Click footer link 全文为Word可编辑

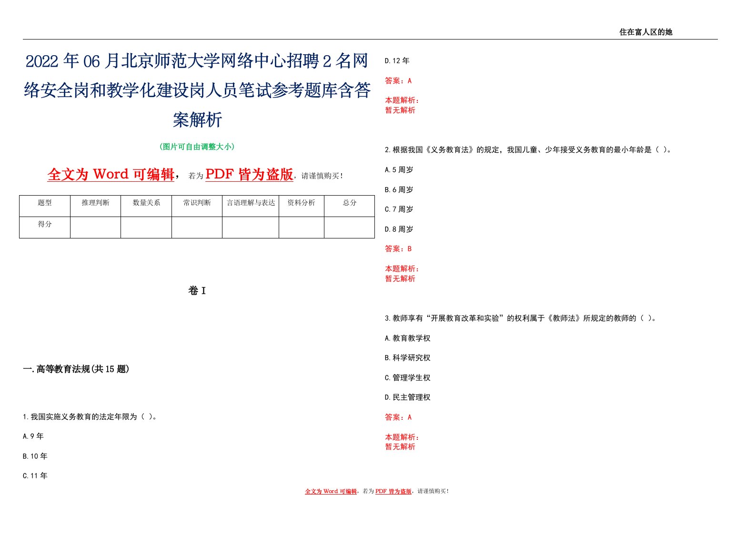(x=331, y=491)
